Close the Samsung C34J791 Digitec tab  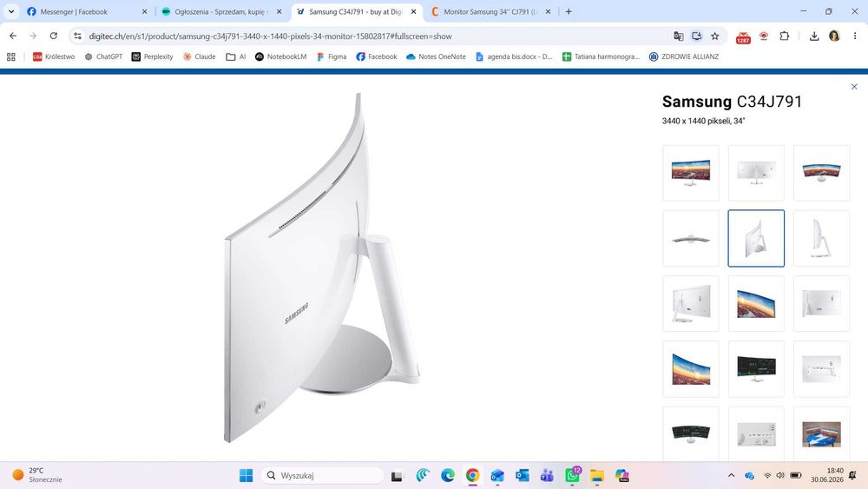(413, 11)
